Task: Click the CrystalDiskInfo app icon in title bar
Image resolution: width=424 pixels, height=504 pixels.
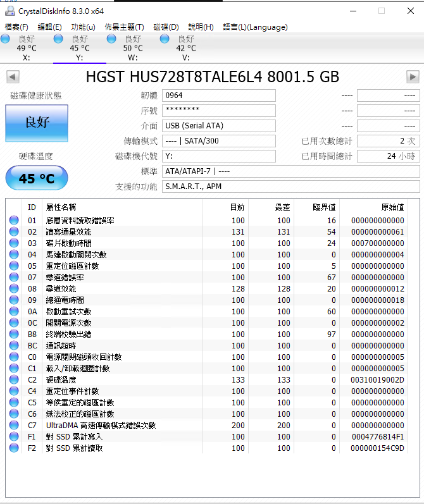Action: click(x=8, y=11)
